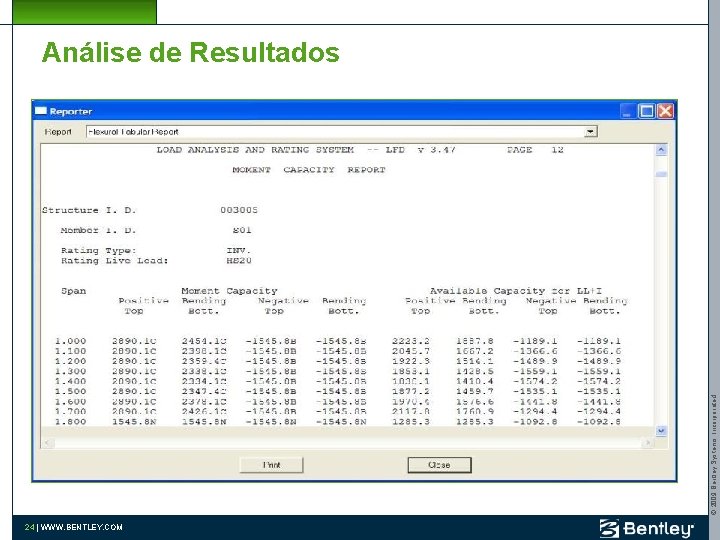Click the horizontal scrollbar right arrow
Viewport: 720px width, 540px height.
648,443
